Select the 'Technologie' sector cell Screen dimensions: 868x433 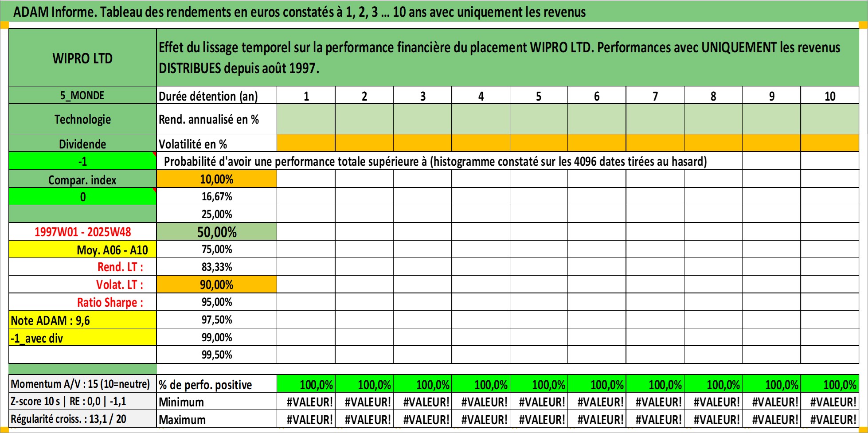pyautogui.click(x=82, y=119)
